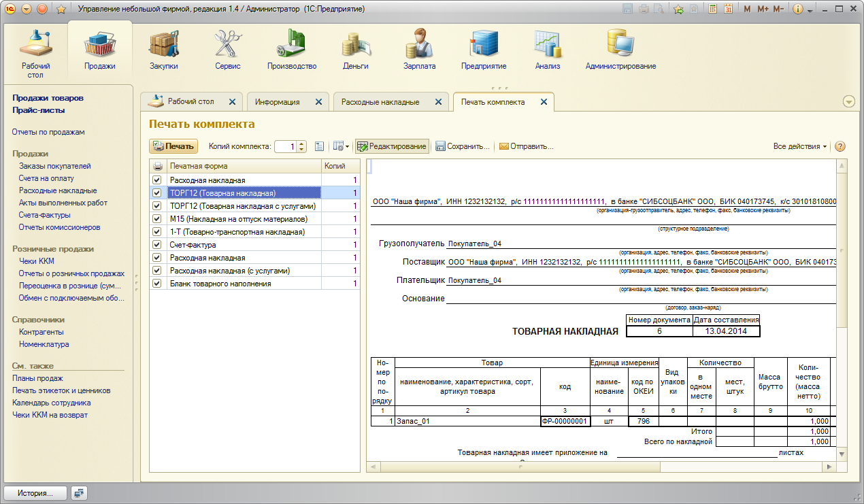The width and height of the screenshot is (864, 504).
Task: Open the Производство section
Action: coord(292,51)
